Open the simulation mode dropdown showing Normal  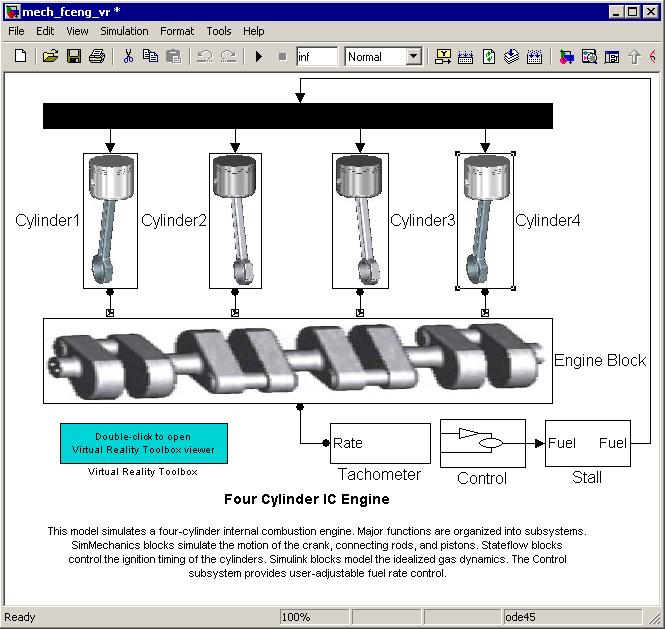pyautogui.click(x=383, y=56)
